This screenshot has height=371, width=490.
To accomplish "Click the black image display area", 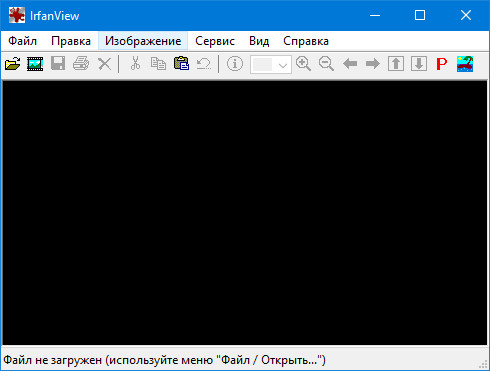I will [x=245, y=212].
